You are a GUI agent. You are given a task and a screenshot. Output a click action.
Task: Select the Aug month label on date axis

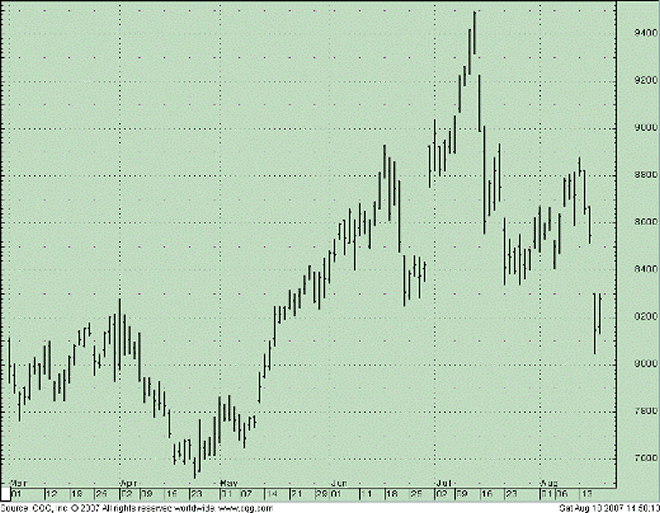549,482
